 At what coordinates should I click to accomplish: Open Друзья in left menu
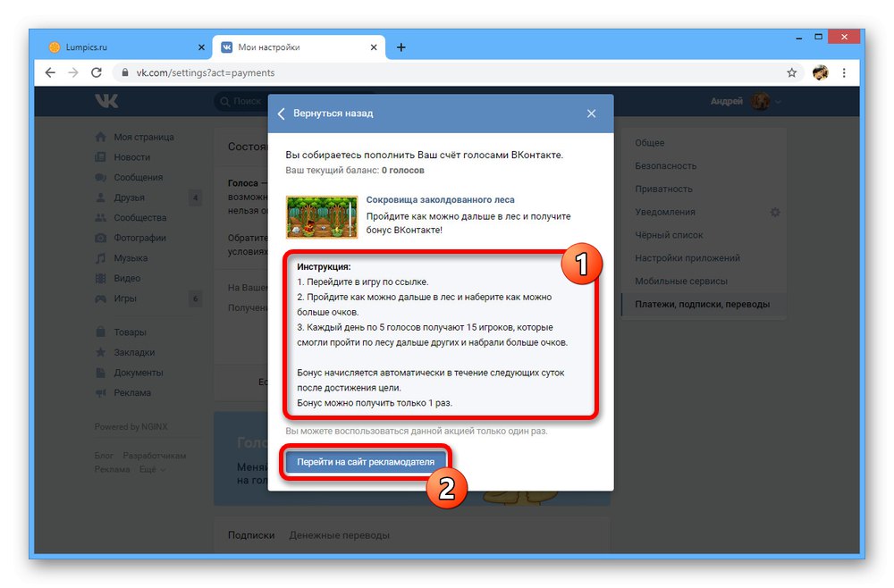(x=129, y=197)
